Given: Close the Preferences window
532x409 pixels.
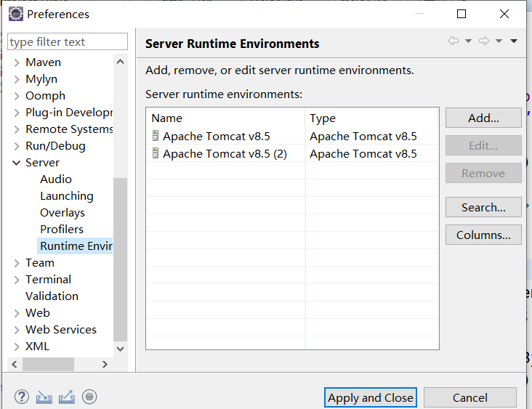Looking at the screenshot, I should pos(504,14).
